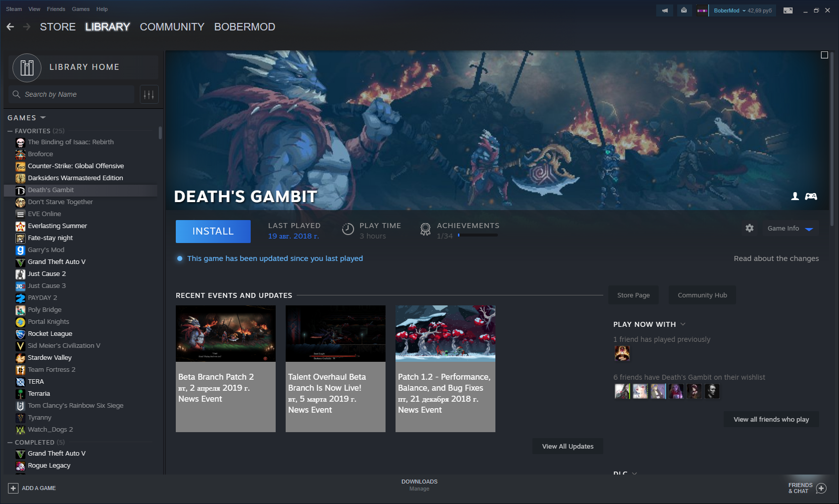Open Patch 1.2 Performance news card
839x504 pixels.
[445, 369]
